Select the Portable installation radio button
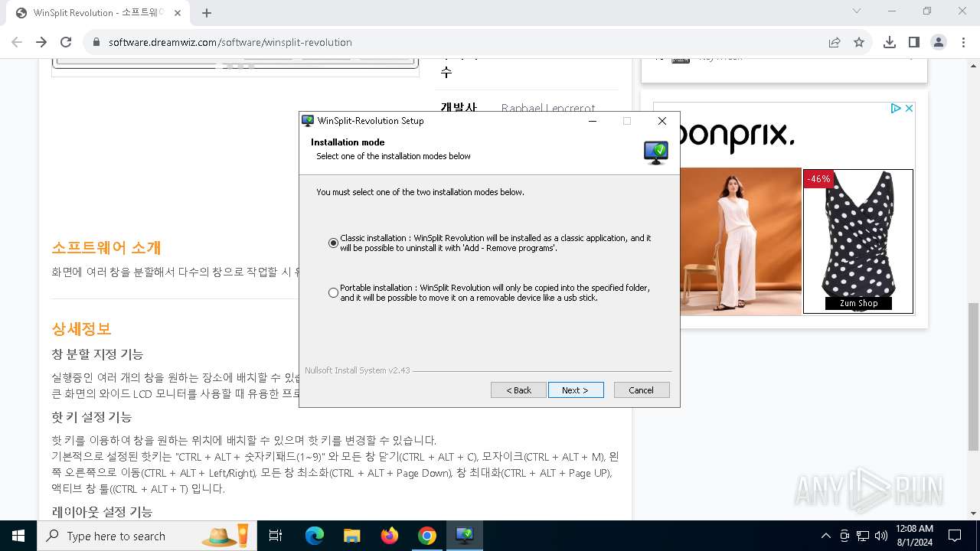Image resolution: width=980 pixels, height=551 pixels. 333,293
